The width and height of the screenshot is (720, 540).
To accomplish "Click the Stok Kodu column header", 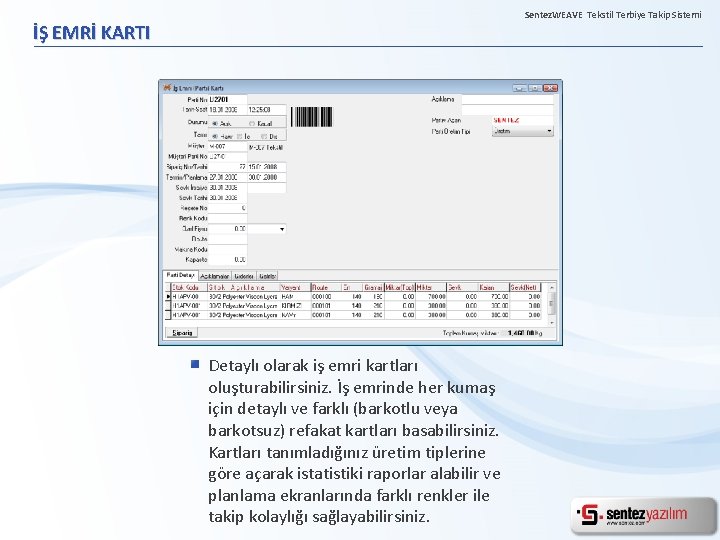I will 189,287.
